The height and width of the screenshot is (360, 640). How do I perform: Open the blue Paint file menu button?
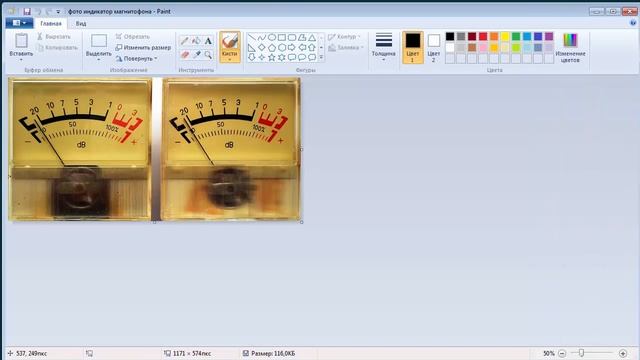click(19, 23)
